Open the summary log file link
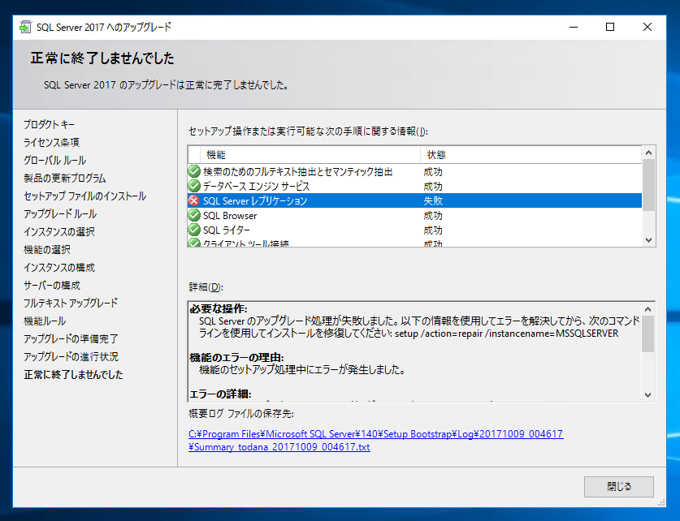 tap(376, 440)
